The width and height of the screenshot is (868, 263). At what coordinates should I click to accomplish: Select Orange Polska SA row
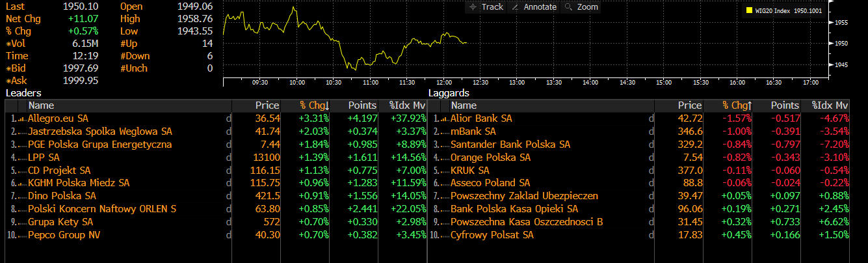(x=490, y=158)
